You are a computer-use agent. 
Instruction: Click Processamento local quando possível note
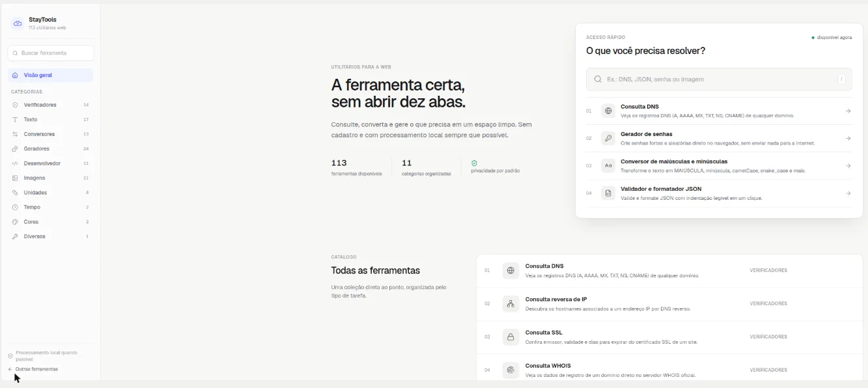[x=46, y=355]
